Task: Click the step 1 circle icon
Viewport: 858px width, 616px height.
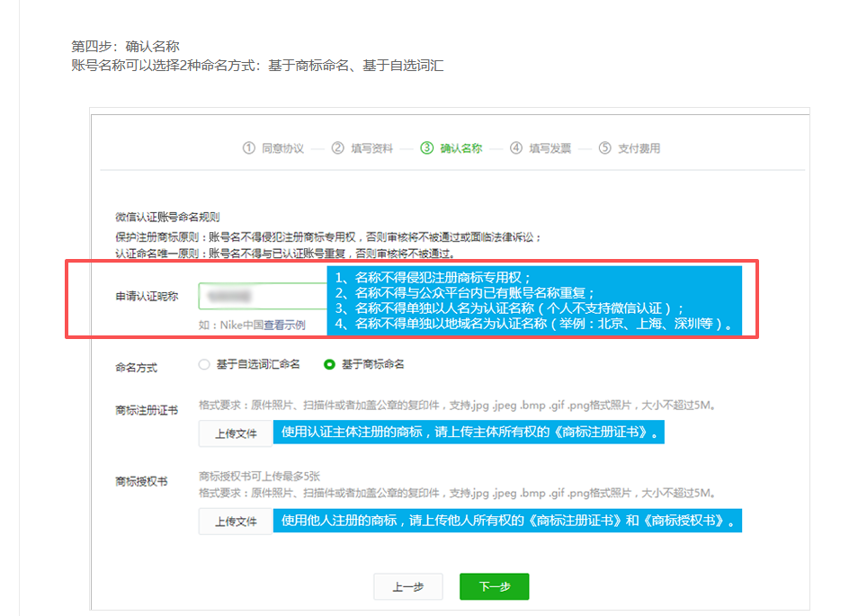Action: (x=249, y=148)
